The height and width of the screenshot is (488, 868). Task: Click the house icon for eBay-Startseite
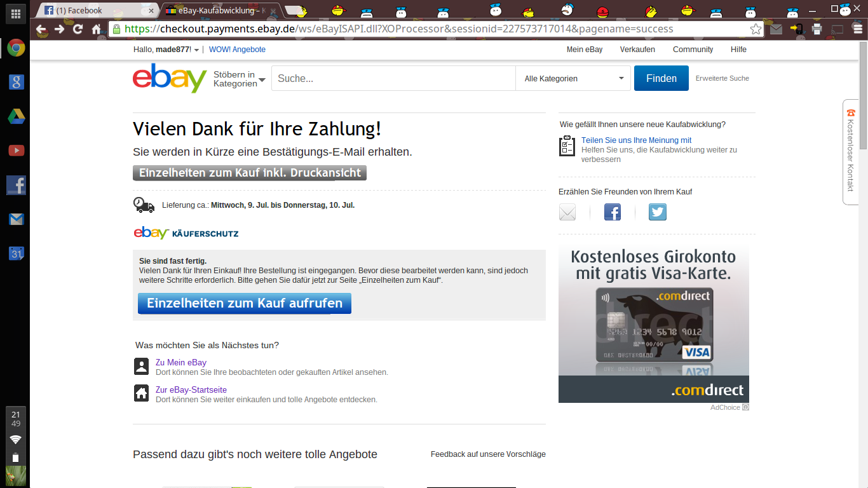142,393
